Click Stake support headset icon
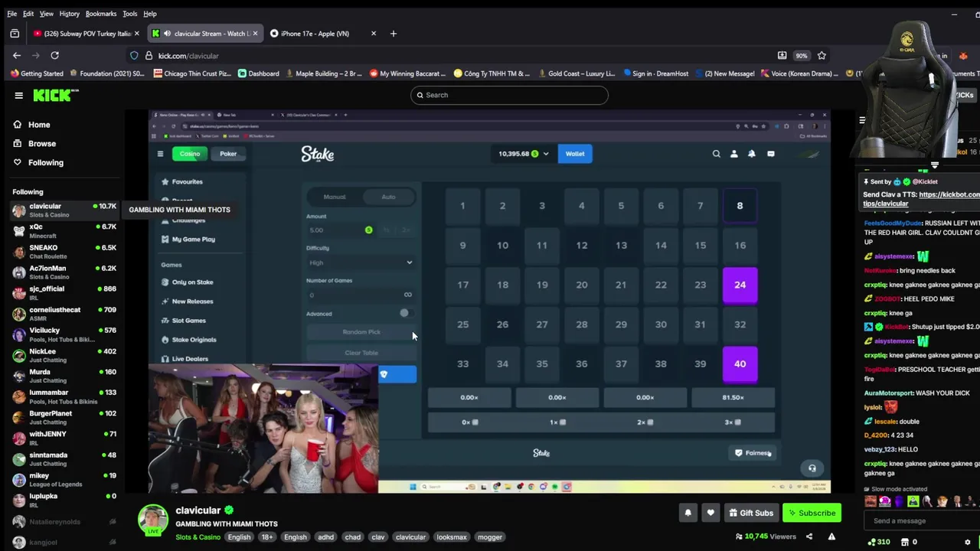The width and height of the screenshot is (980, 551). click(x=812, y=468)
